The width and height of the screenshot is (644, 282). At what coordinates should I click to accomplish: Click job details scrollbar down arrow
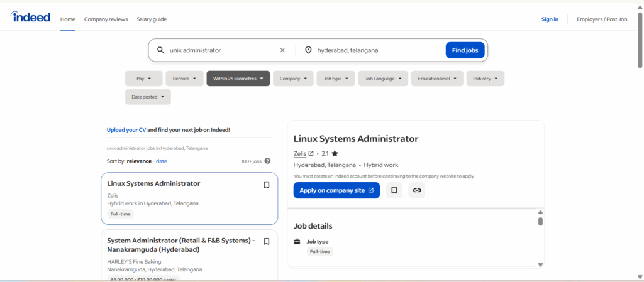pyautogui.click(x=540, y=265)
